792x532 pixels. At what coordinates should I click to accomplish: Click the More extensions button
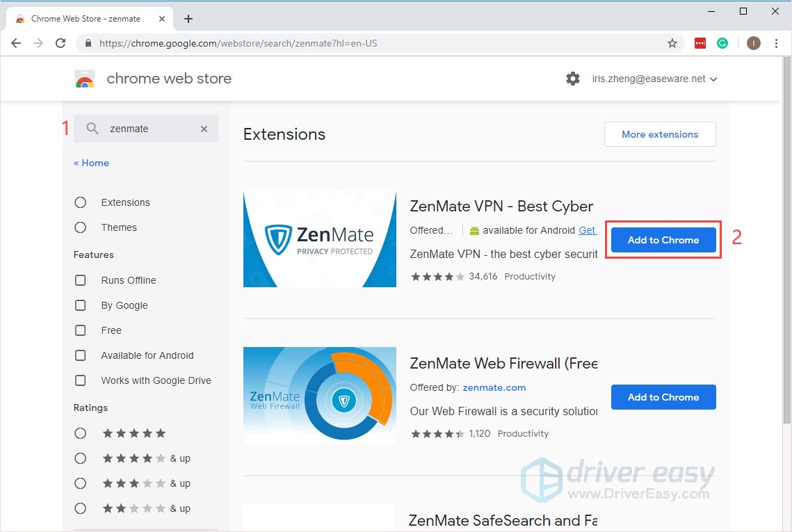coord(659,134)
